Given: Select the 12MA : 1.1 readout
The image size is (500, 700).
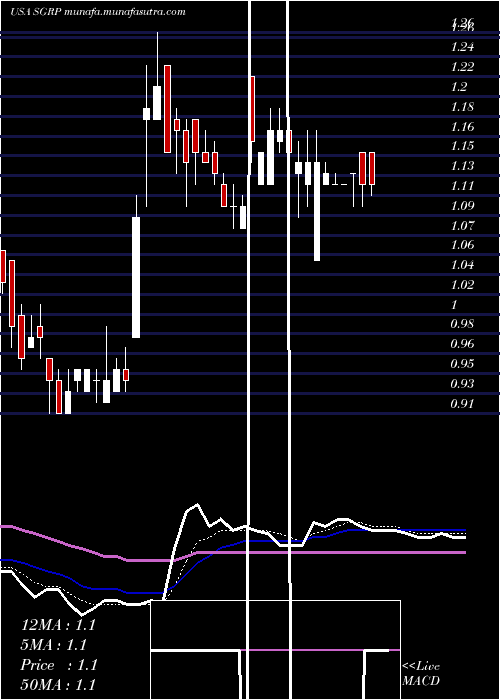Looking at the screenshot, I should [x=58, y=625].
